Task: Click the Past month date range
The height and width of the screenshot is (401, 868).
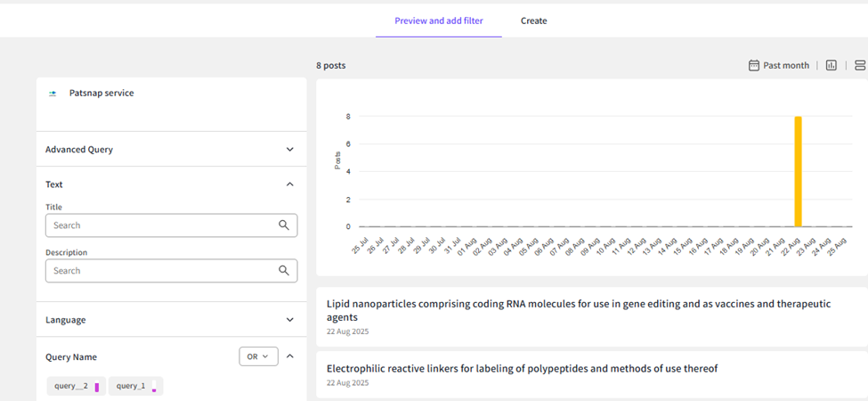Action: 786,65
